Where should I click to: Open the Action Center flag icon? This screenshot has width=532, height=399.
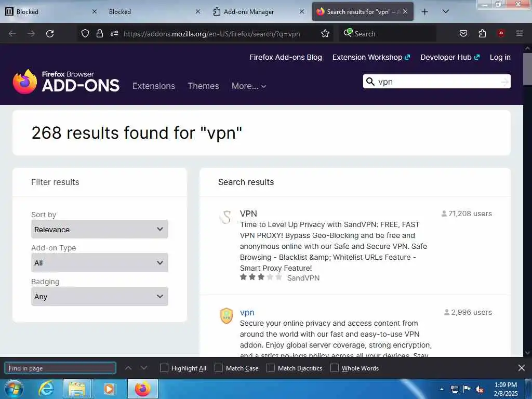click(467, 389)
